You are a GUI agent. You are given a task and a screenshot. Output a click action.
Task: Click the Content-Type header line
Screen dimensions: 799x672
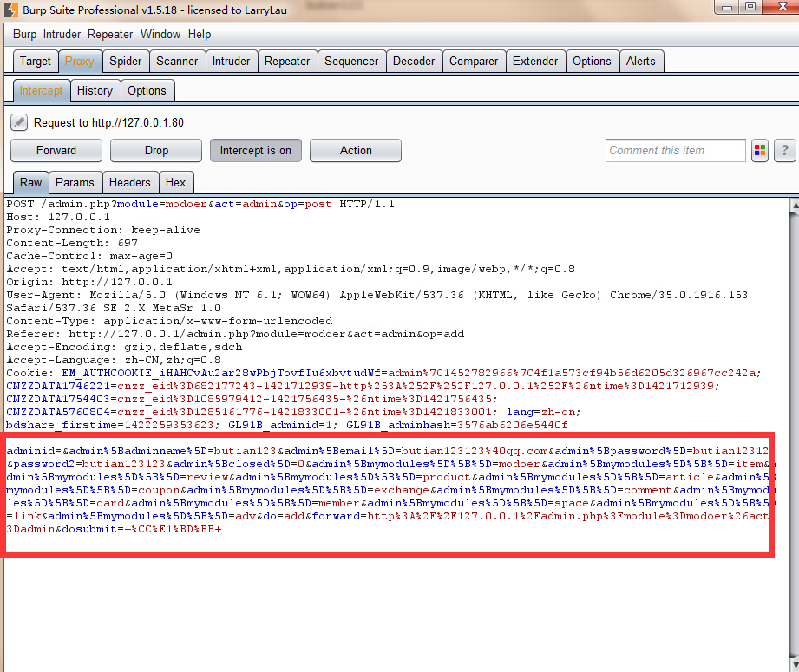[169, 321]
